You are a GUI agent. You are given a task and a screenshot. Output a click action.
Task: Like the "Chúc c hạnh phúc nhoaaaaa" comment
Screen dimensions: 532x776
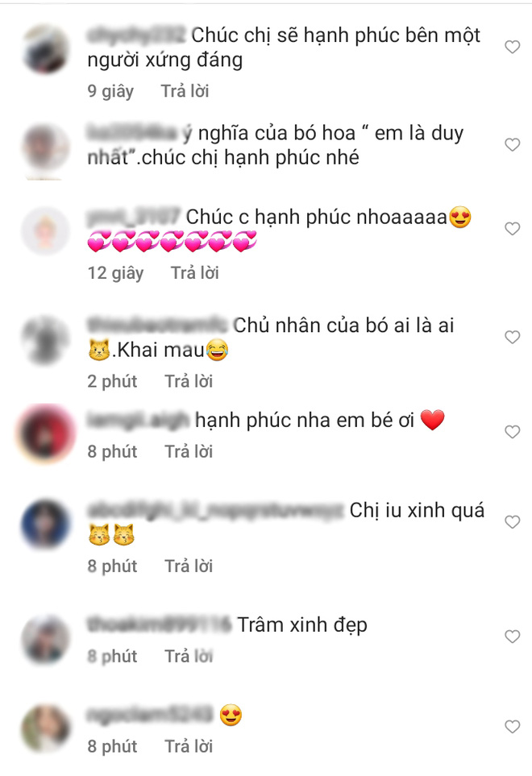coord(512,229)
